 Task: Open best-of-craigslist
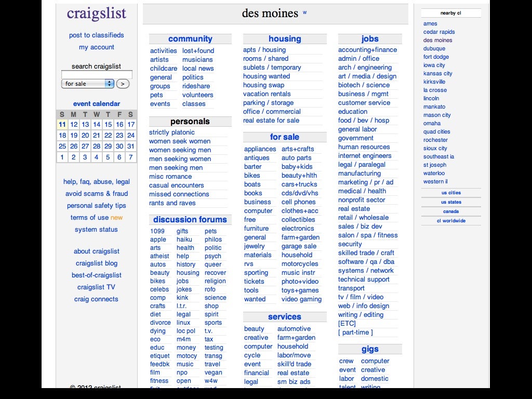[96, 275]
